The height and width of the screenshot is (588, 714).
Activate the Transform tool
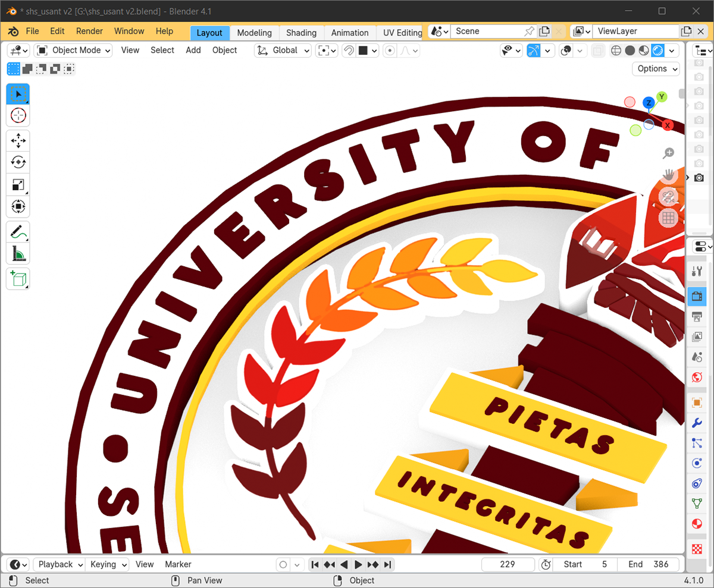(x=18, y=207)
